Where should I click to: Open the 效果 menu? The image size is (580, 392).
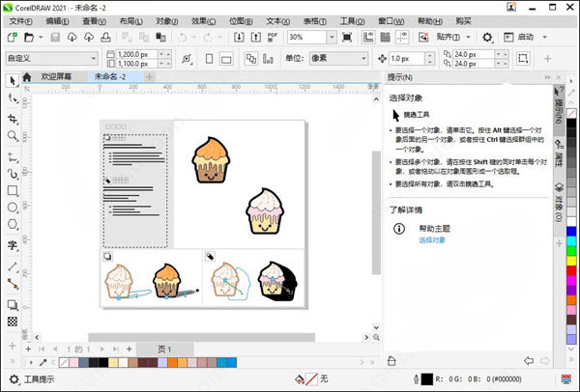202,19
